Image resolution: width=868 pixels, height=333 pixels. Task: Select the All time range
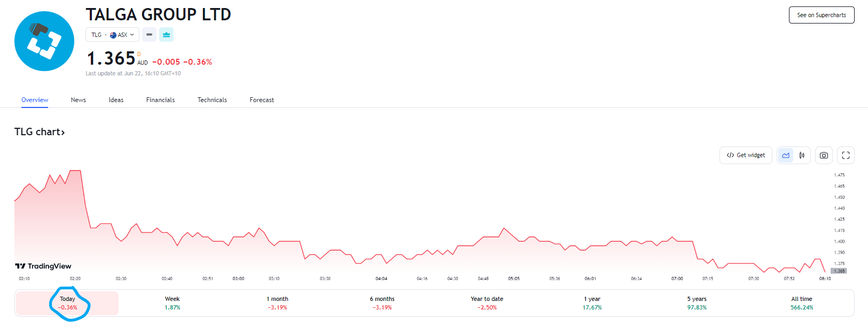coord(801,303)
